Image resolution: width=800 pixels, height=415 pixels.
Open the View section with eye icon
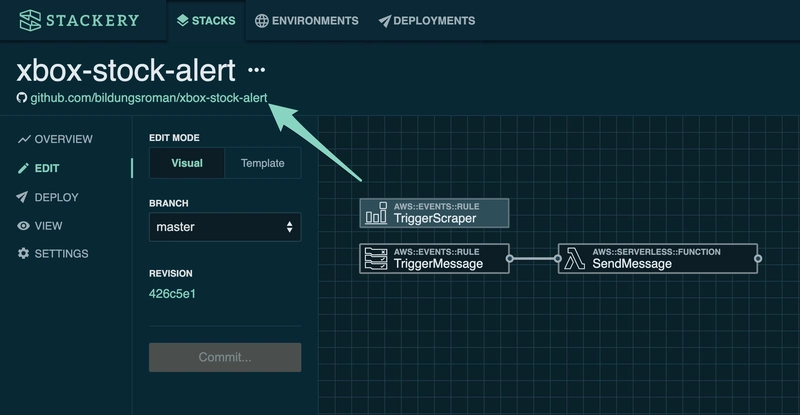click(x=48, y=226)
